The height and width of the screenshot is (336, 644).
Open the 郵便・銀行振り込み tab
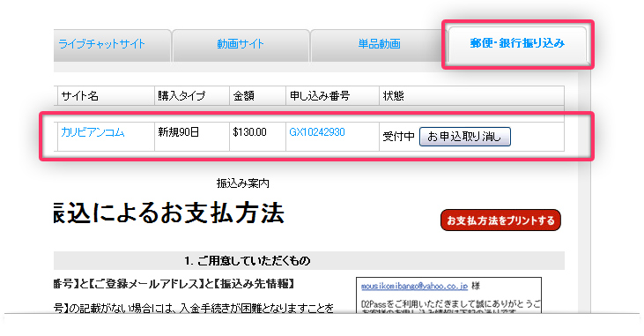pyautogui.click(x=517, y=43)
